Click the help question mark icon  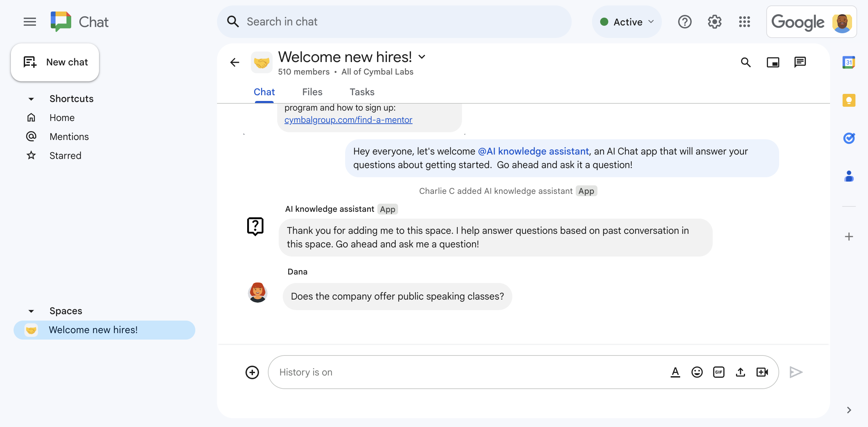tap(685, 22)
